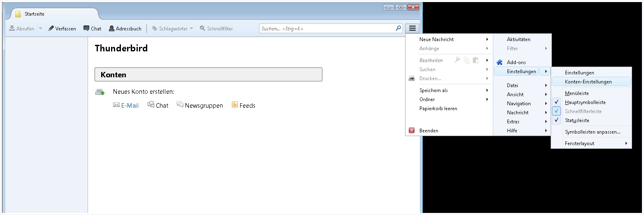Click the E-Mail account link

(130, 106)
